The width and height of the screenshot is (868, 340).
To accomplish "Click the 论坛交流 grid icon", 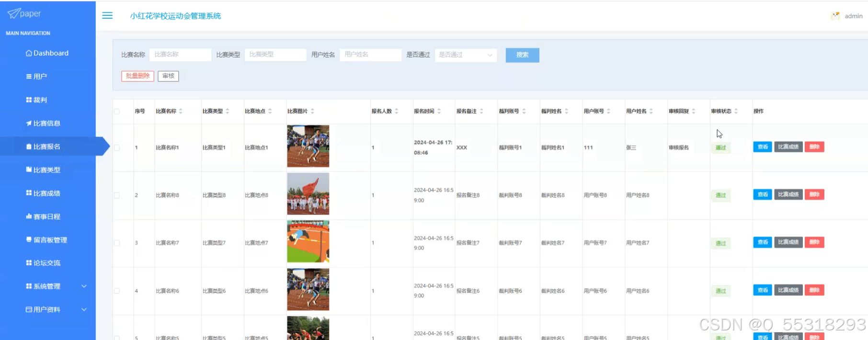I will 29,263.
